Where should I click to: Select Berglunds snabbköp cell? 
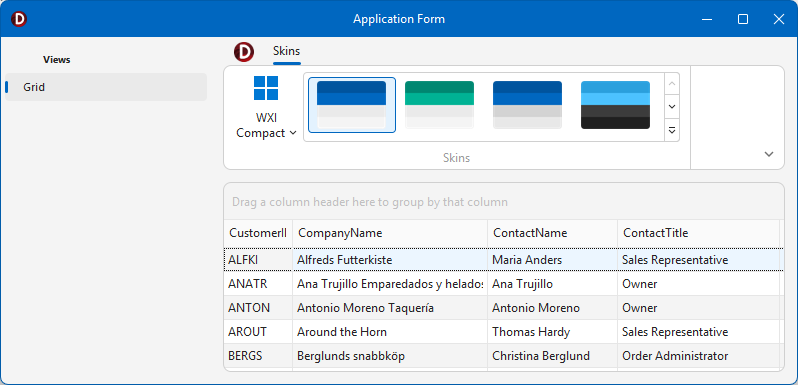[x=390, y=356]
